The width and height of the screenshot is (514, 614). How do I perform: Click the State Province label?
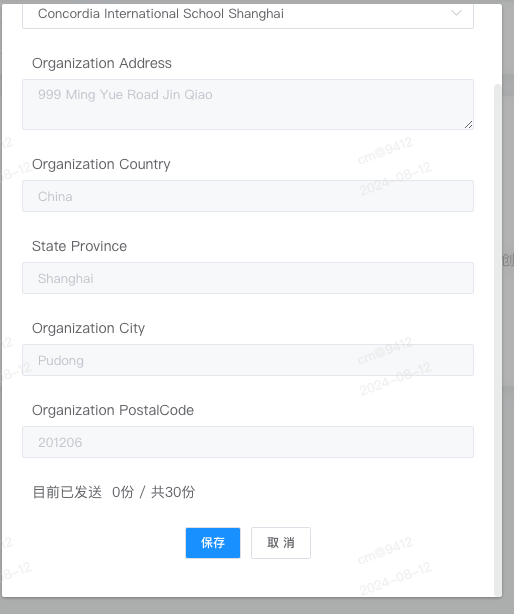(x=79, y=246)
